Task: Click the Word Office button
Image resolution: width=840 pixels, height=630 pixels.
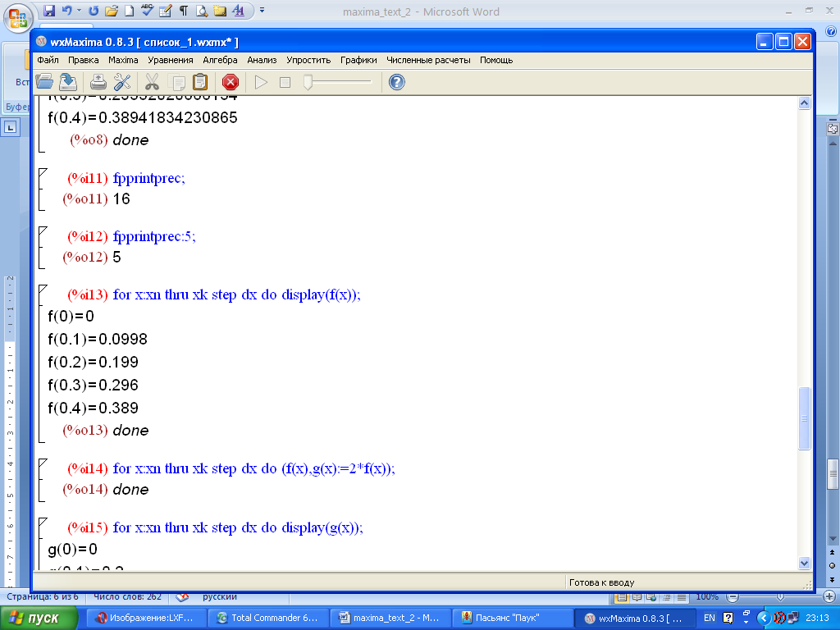Action: point(18,18)
